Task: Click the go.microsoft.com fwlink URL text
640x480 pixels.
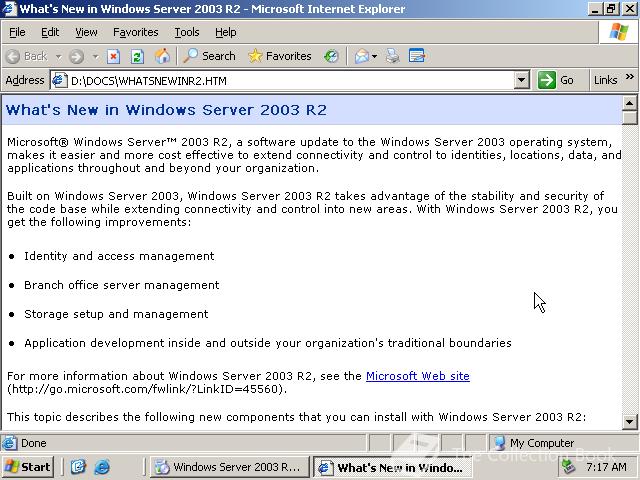Action: tap(147, 389)
